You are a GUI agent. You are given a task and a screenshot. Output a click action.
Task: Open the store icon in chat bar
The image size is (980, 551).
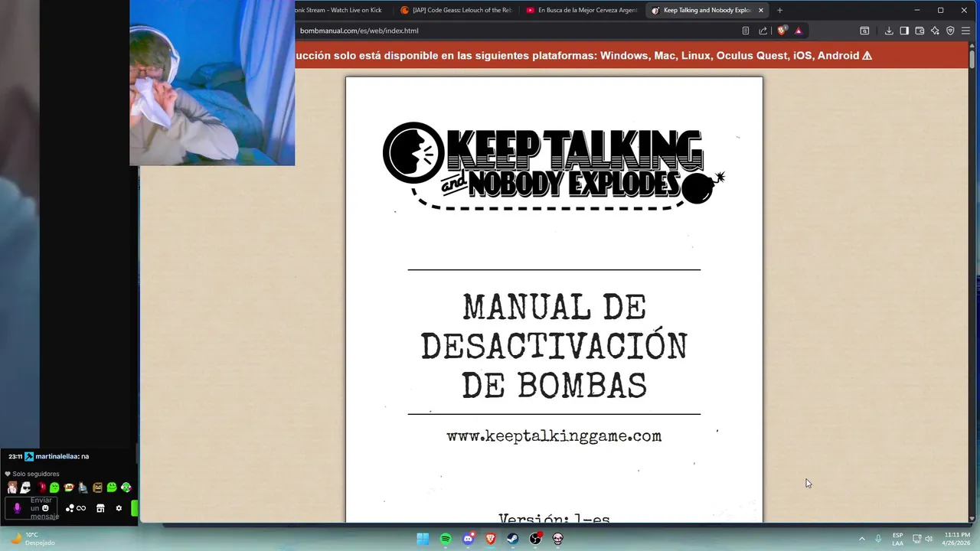[100, 508]
